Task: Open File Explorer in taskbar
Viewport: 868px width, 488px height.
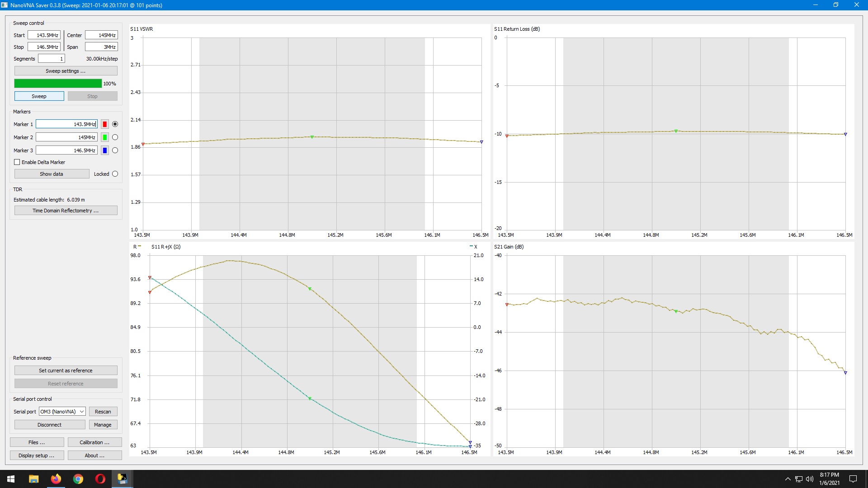Action: coord(33,479)
